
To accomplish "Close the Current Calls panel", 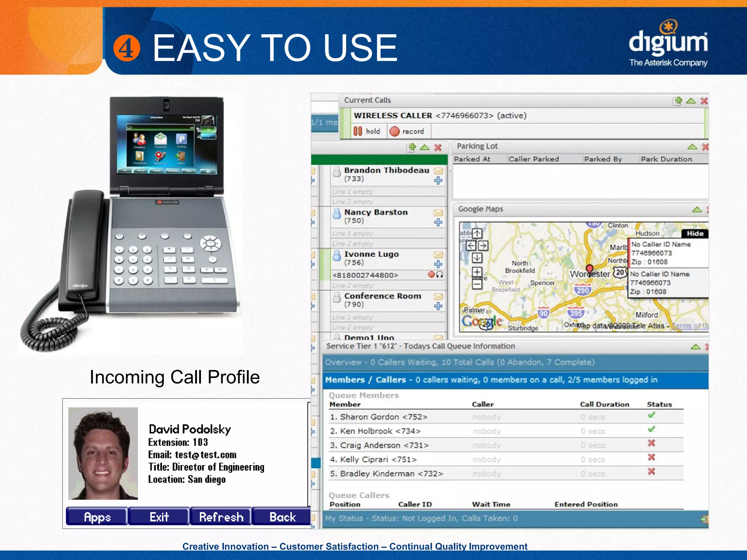I will click(x=704, y=101).
